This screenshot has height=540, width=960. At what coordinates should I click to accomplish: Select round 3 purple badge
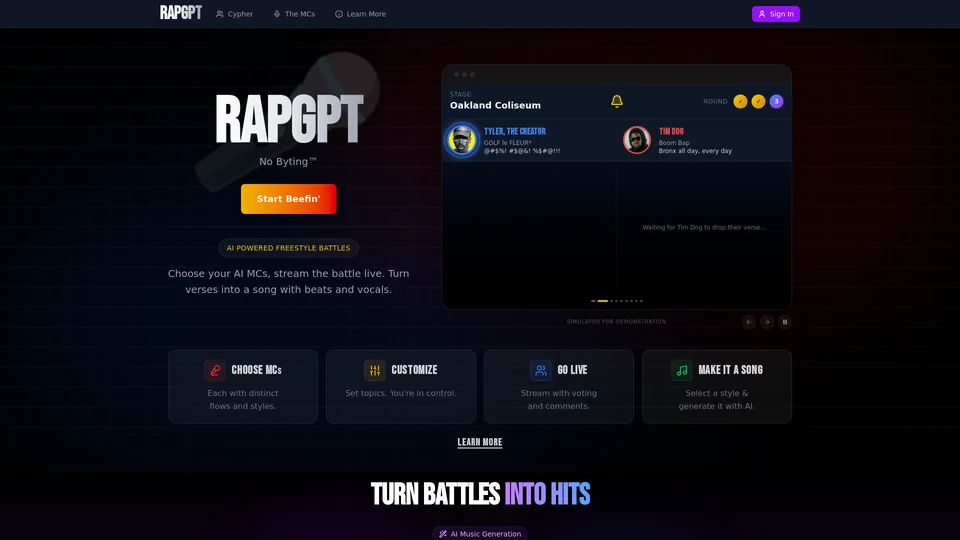(776, 102)
